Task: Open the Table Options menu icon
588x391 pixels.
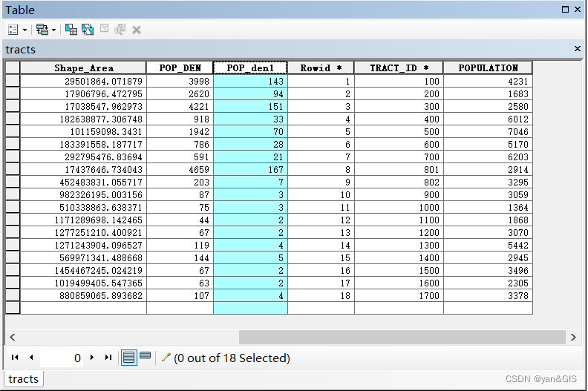Action: pyautogui.click(x=13, y=30)
